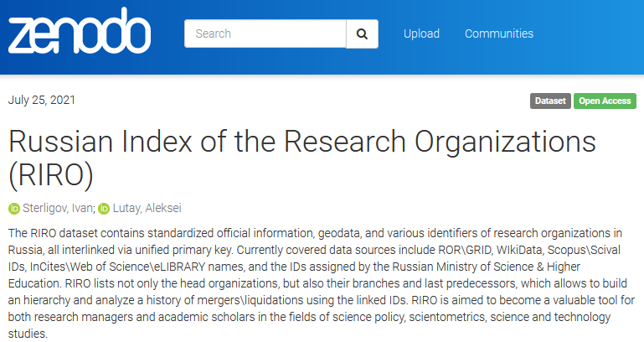This screenshot has height=342, width=644.
Task: Open author link Sterligov, Ivan
Action: pos(58,209)
